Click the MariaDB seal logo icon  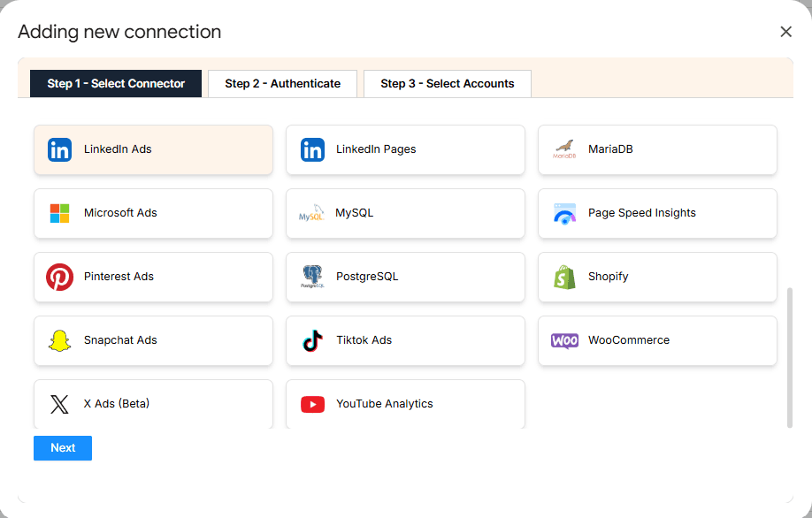[564, 149]
